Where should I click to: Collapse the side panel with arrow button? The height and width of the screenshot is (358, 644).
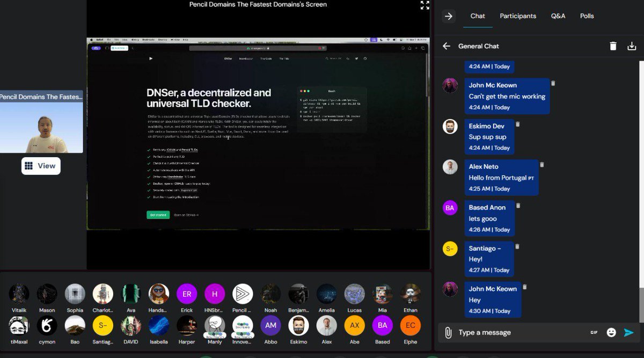tap(449, 16)
